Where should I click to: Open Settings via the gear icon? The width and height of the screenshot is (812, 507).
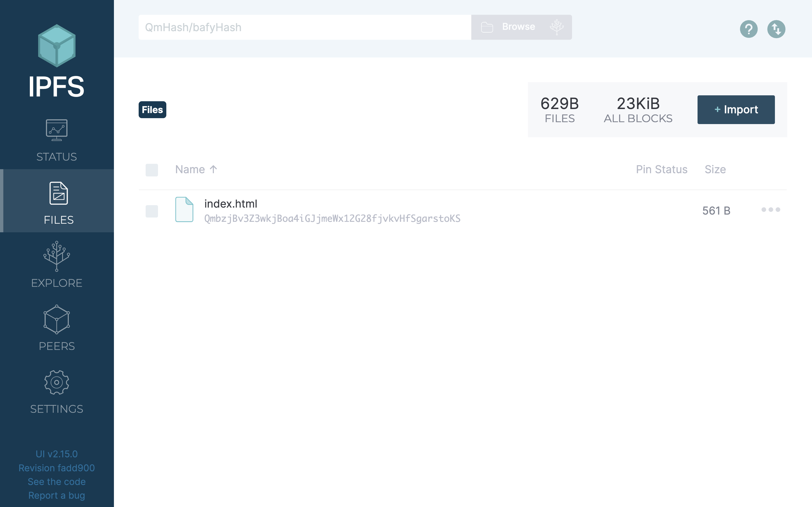click(56, 382)
